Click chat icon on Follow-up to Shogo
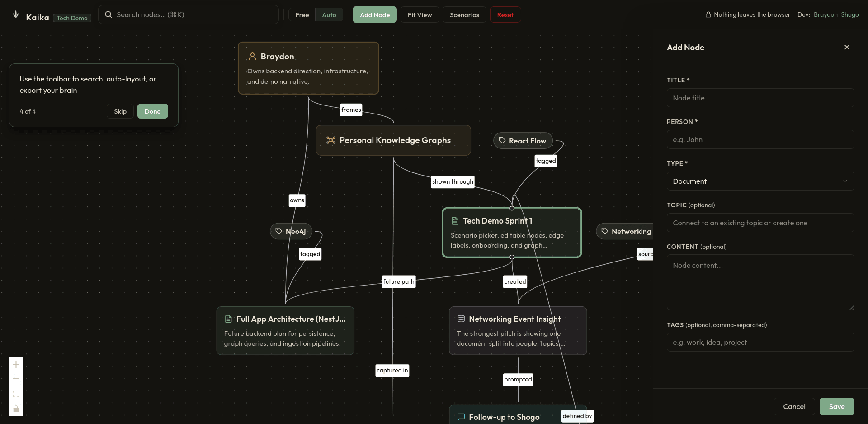 pos(461,417)
